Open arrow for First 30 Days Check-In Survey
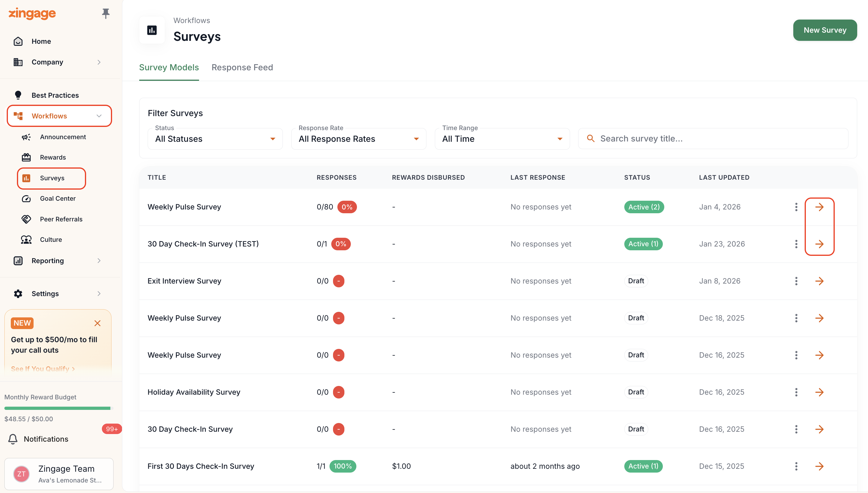868x493 pixels. (819, 466)
